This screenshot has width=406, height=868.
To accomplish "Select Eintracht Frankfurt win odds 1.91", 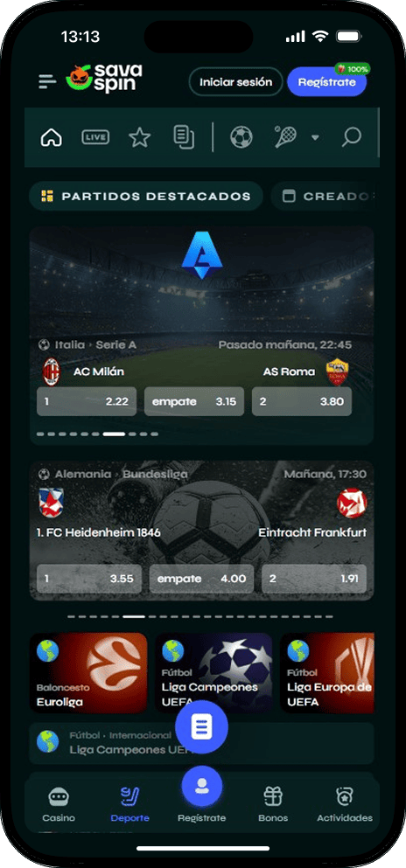I will (x=314, y=579).
